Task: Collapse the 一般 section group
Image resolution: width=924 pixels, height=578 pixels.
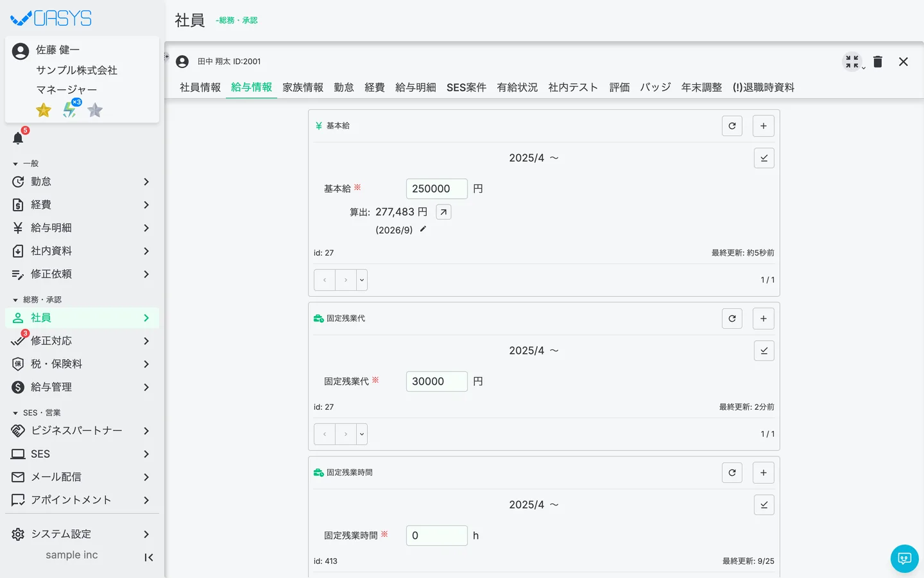Action: [26, 164]
